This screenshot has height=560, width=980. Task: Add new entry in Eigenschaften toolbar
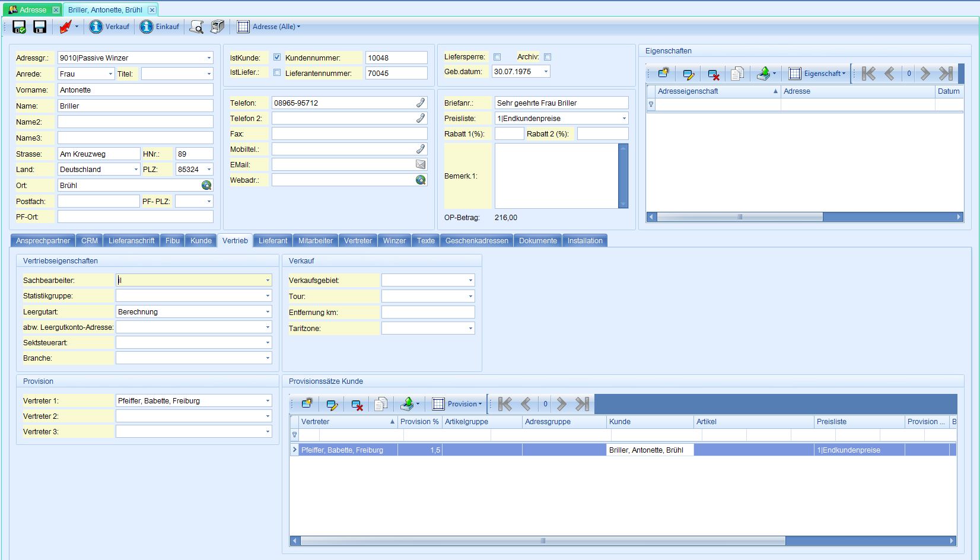coord(663,74)
